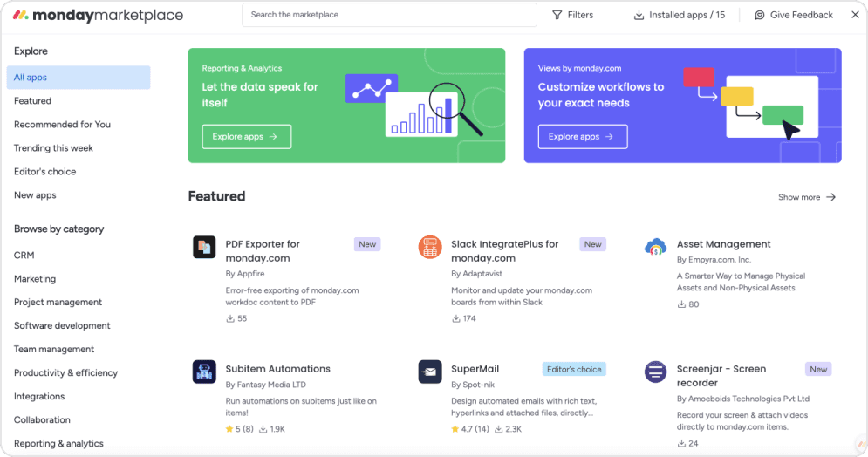Click 'By Appfire' developer text
Image resolution: width=868 pixels, height=457 pixels.
click(245, 274)
